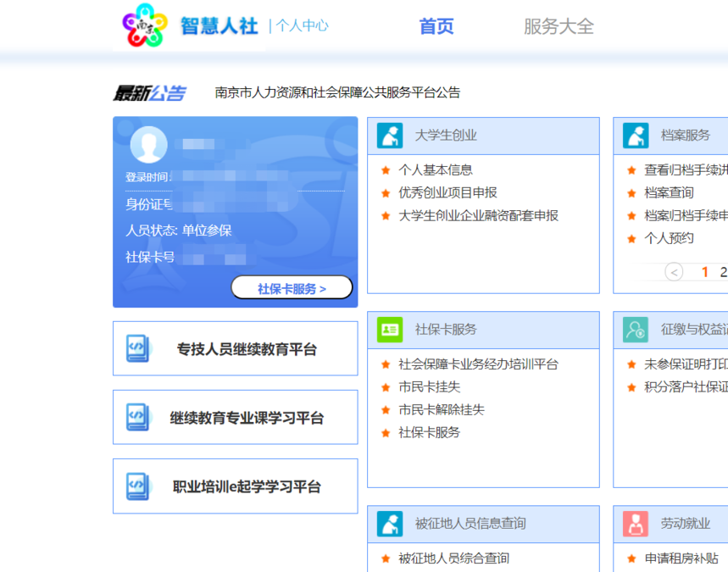Click the 大学生创业 panel header icon
Screen dimensions: 728x572
[390, 136]
